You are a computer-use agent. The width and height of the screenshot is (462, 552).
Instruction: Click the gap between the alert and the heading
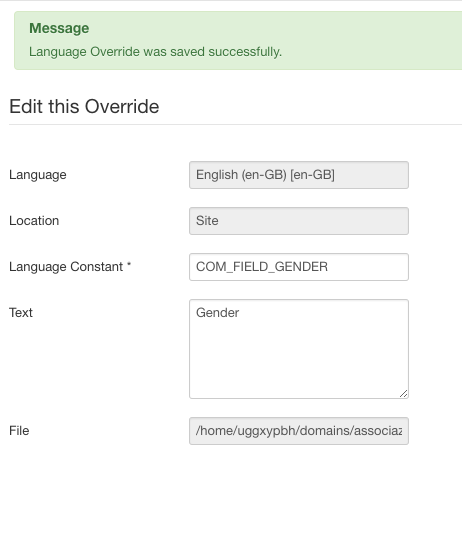tap(231, 83)
